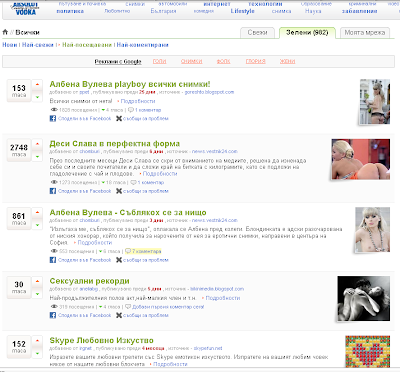Screen dimensions: 400x372
Task: Open the Skype heart mosaic thumbnail
Action: (368, 351)
